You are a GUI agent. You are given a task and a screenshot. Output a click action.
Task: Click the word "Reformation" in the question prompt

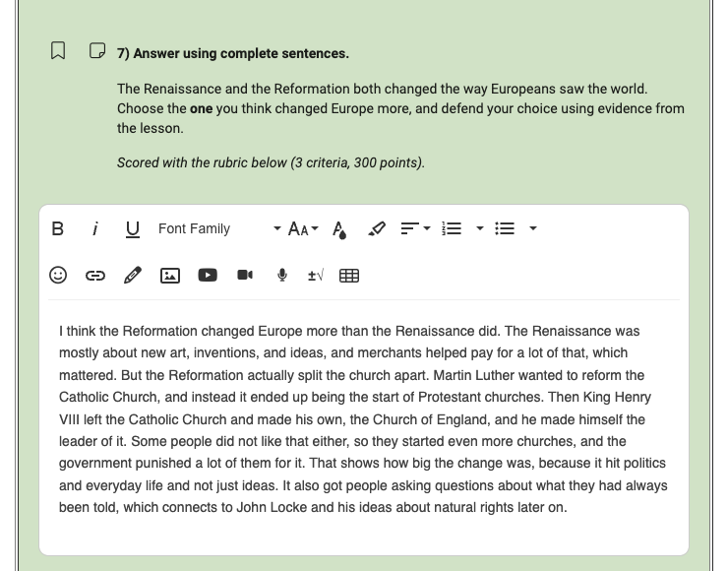coord(312,89)
